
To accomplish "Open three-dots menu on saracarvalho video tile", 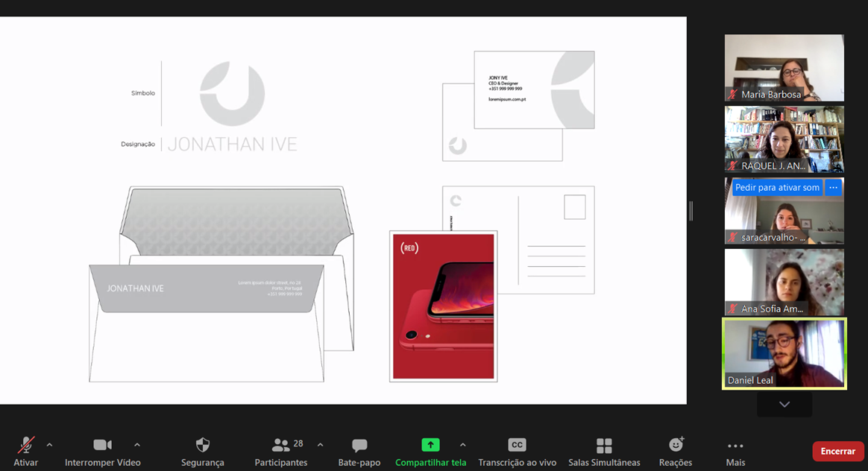I will click(833, 188).
